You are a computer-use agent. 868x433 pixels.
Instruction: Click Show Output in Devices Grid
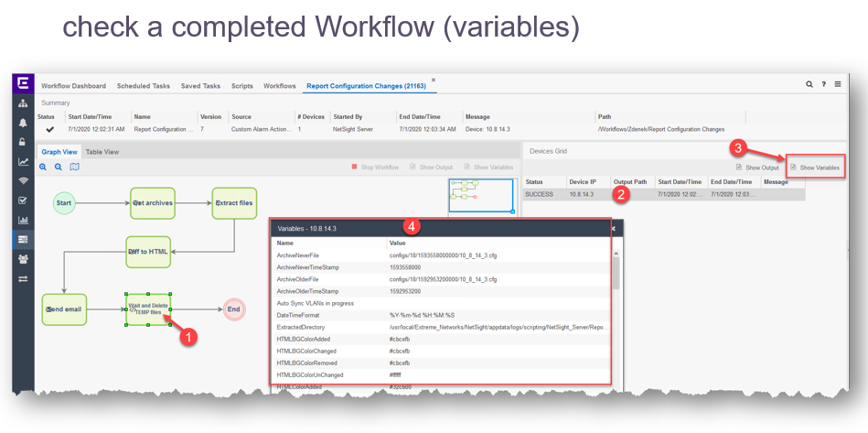757,168
